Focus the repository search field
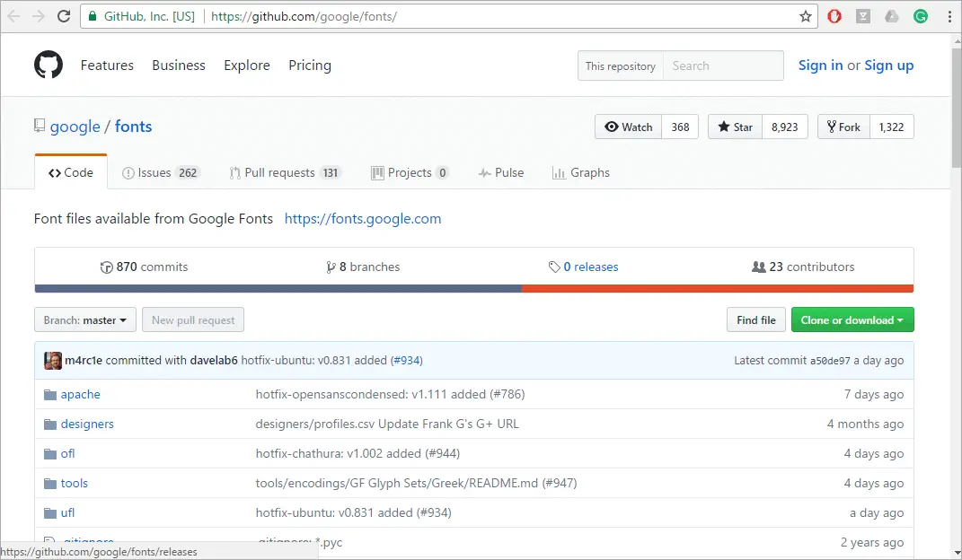The image size is (962, 560). pyautogui.click(x=723, y=66)
